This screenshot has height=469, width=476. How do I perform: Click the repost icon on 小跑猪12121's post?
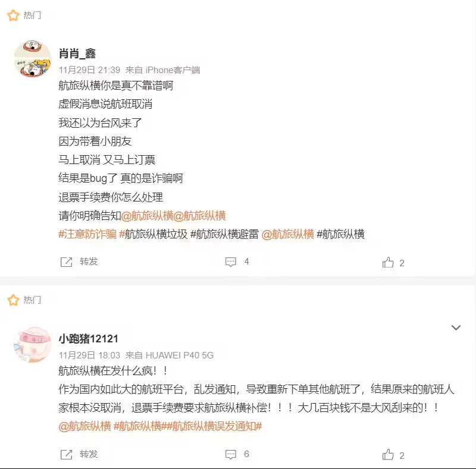tap(66, 455)
